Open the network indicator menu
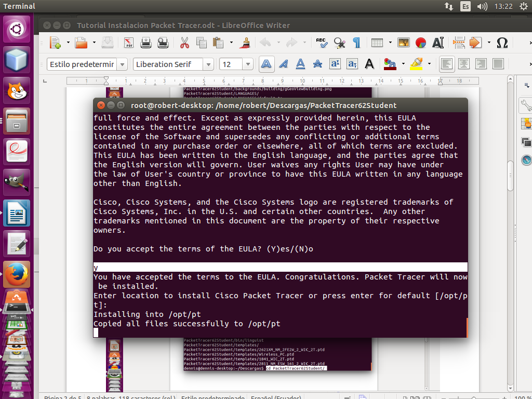This screenshot has height=399, width=532. (448, 6)
